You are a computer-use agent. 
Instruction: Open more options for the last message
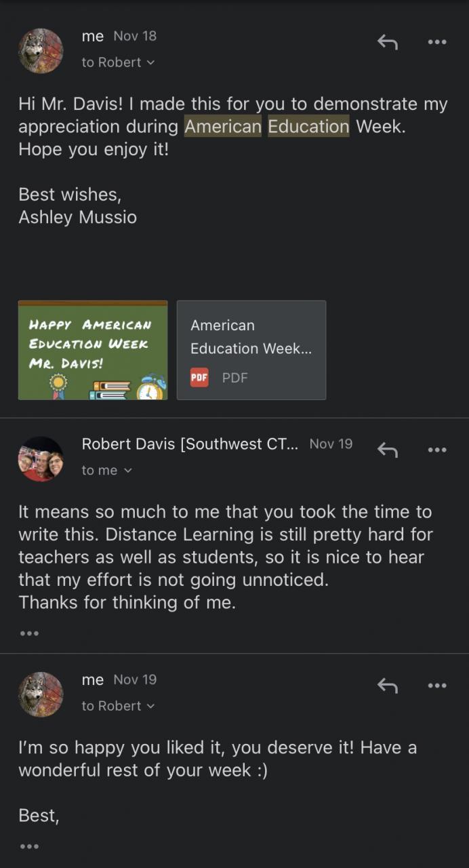pyautogui.click(x=437, y=686)
